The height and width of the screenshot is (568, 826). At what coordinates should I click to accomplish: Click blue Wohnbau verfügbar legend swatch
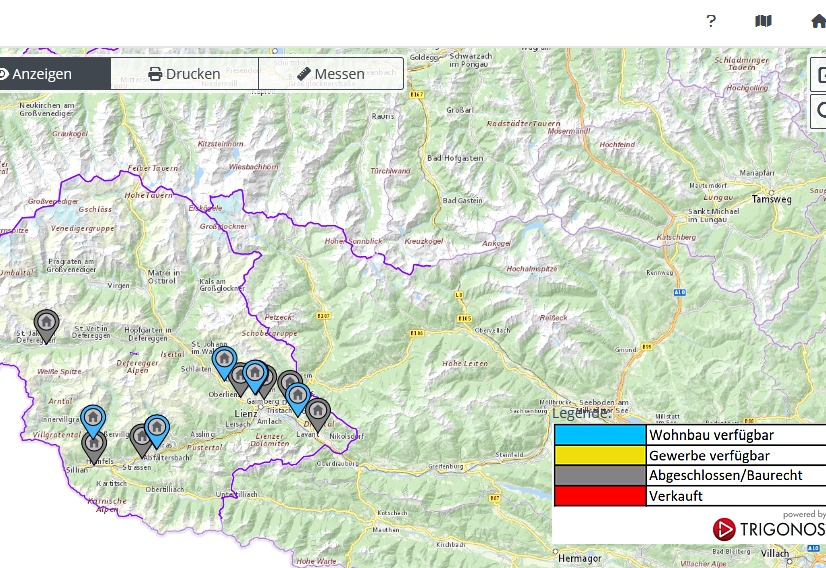pyautogui.click(x=600, y=435)
